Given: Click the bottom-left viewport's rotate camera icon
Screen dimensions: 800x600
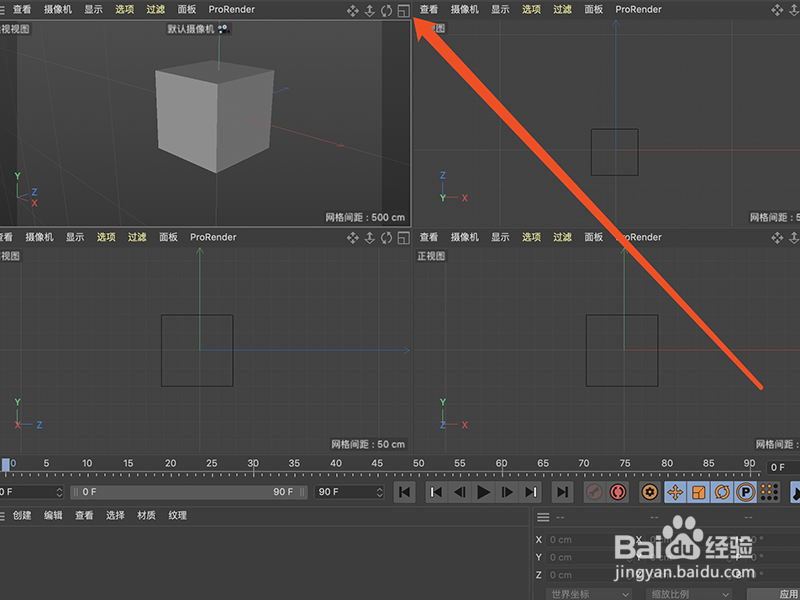Looking at the screenshot, I should point(387,238).
